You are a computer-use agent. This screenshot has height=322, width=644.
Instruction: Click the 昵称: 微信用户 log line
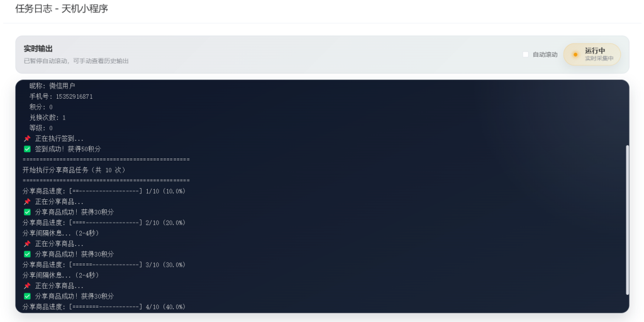(x=52, y=86)
